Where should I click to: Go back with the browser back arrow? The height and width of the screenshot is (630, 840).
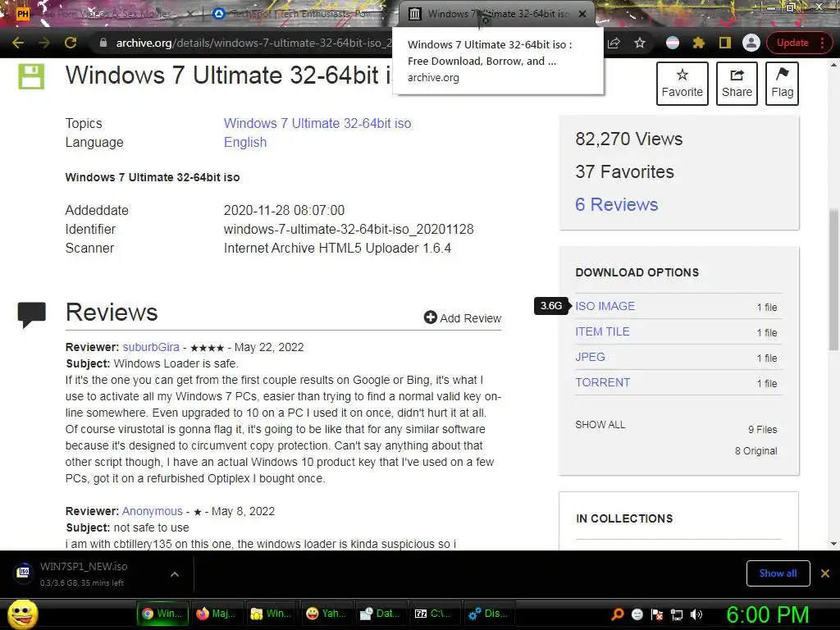pos(18,43)
